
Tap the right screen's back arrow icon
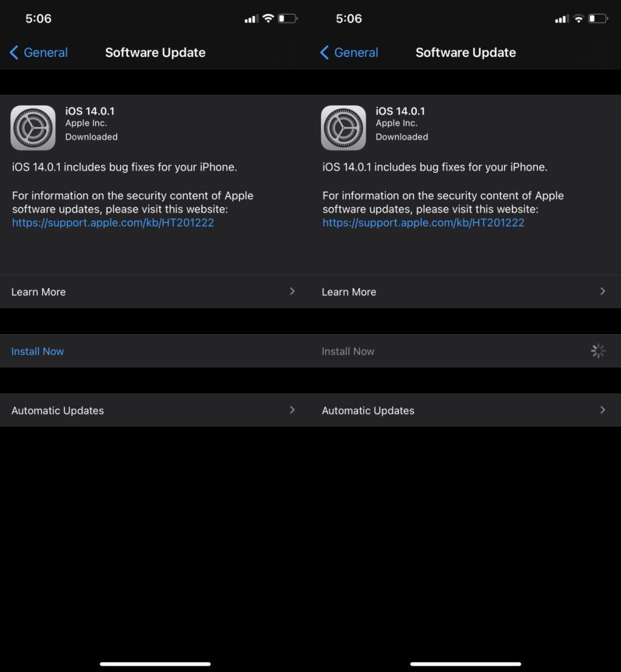tap(324, 53)
